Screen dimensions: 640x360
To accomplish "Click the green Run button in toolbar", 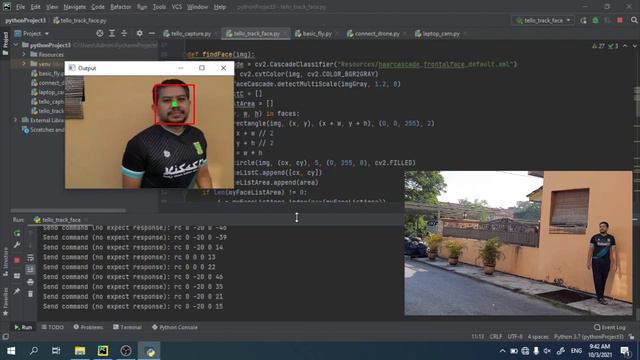I will [584, 20].
